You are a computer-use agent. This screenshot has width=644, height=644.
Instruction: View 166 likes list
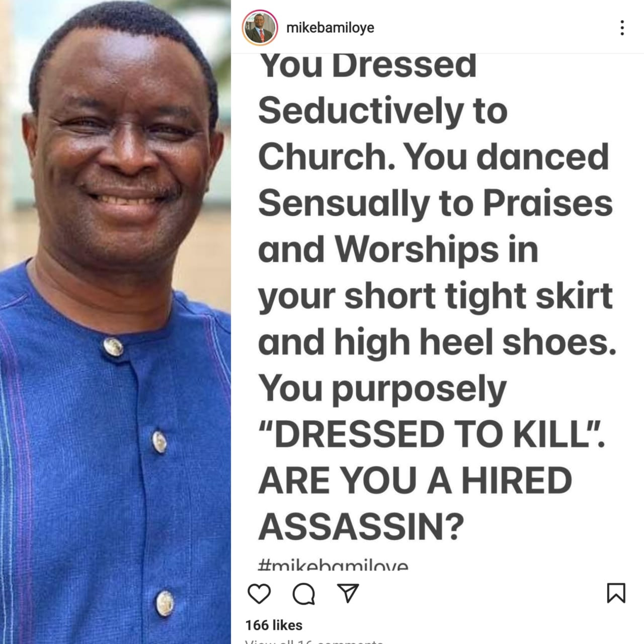(x=274, y=625)
